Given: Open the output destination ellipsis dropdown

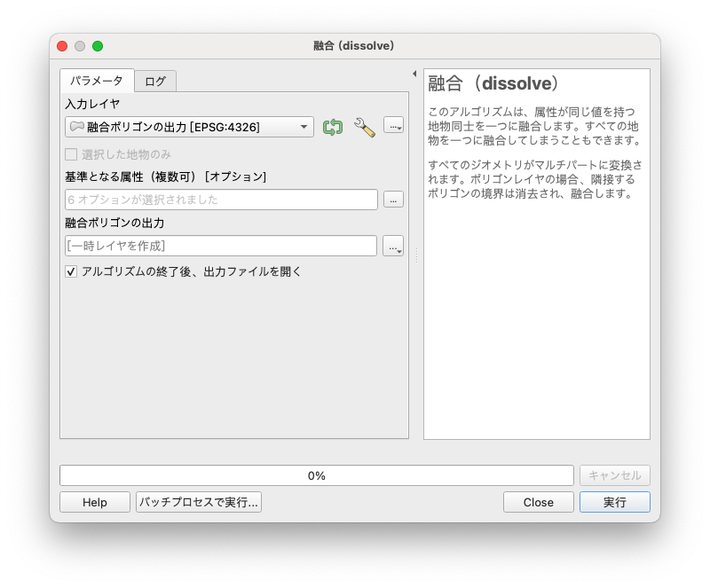Looking at the screenshot, I should (x=392, y=247).
